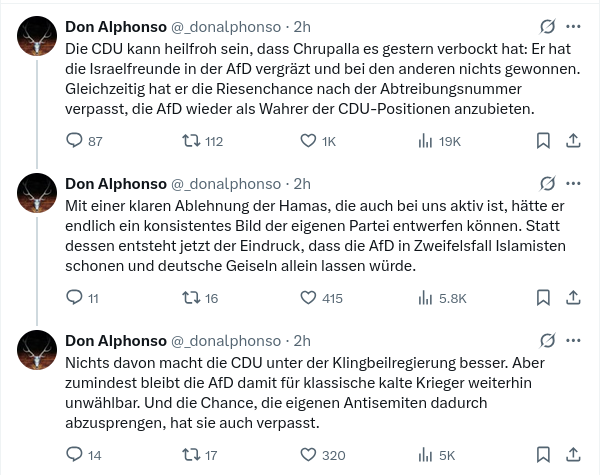Reply to the first tweet about Chrupalla
The image size is (600, 475).
[73, 141]
